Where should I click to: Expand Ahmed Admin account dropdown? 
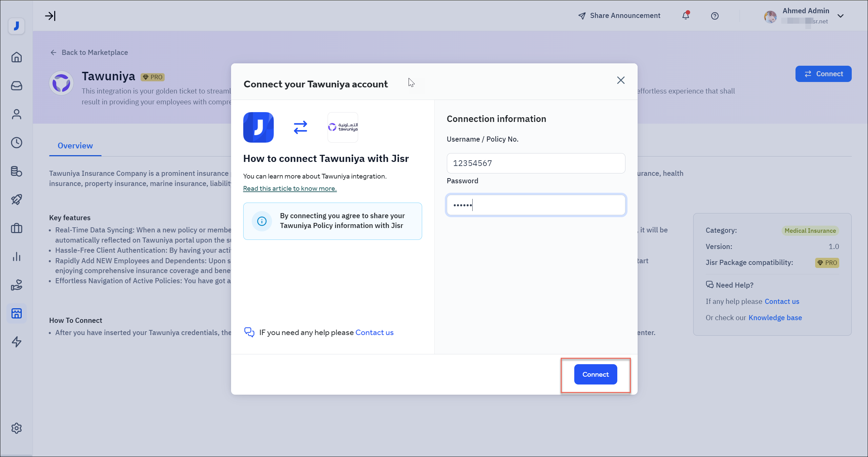pos(841,16)
